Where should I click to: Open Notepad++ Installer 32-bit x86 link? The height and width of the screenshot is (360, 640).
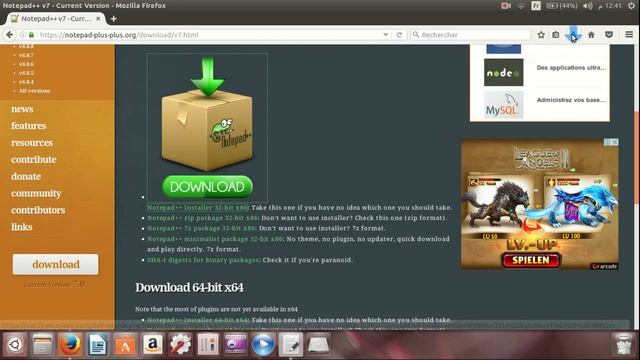198,207
